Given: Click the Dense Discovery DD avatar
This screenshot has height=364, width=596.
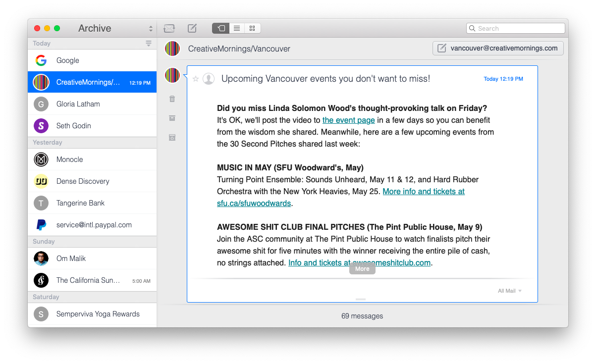Looking at the screenshot, I should click(41, 181).
